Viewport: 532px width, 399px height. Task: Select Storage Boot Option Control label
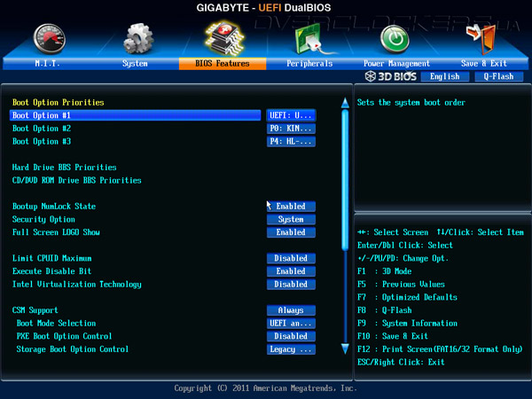(x=73, y=349)
